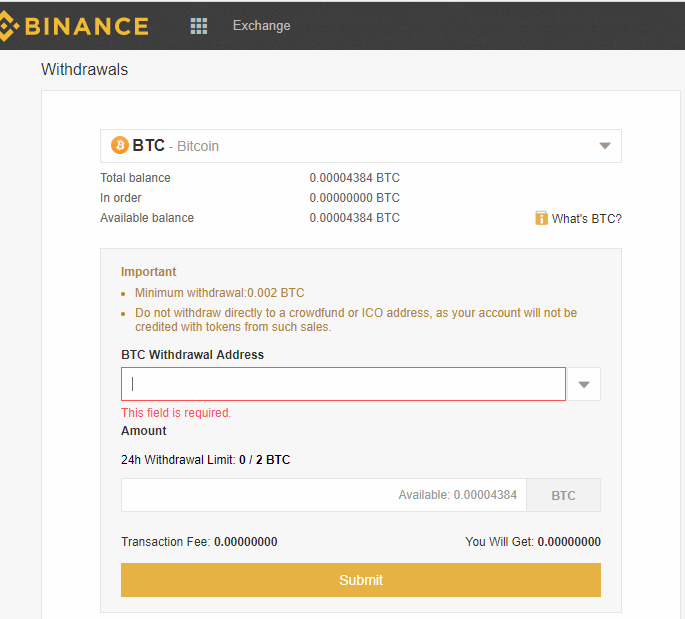Click the orange Bitcoin coin icon
This screenshot has width=685, height=619.
[119, 145]
